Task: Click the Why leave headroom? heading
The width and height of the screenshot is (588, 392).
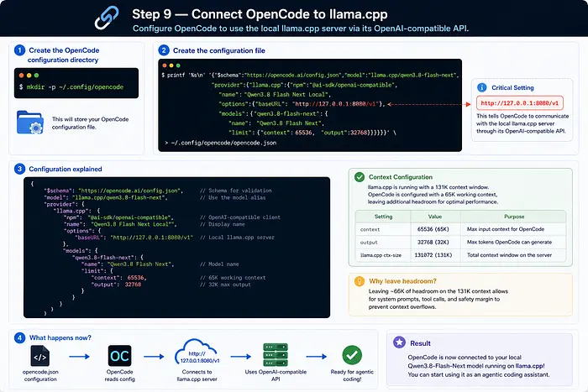Action: (x=402, y=281)
